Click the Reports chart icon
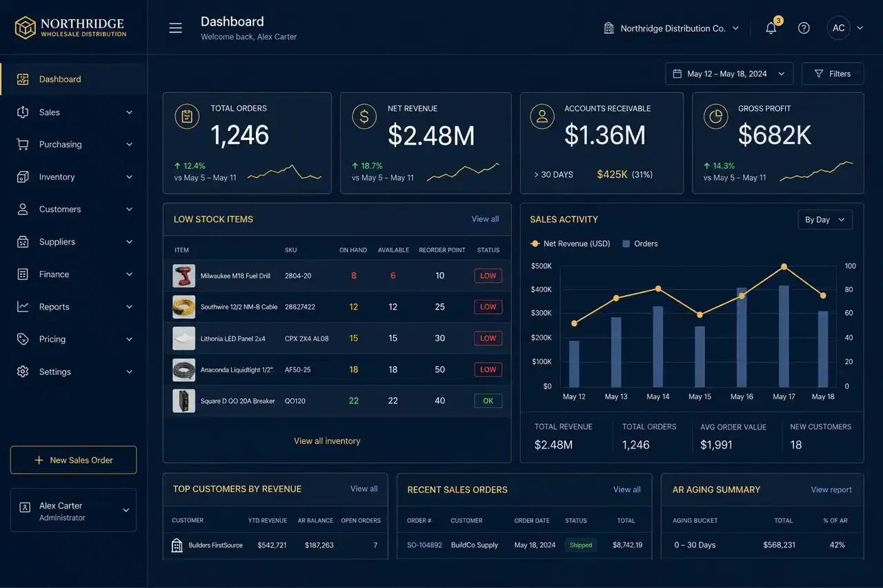This screenshot has width=883, height=588. coord(23,307)
